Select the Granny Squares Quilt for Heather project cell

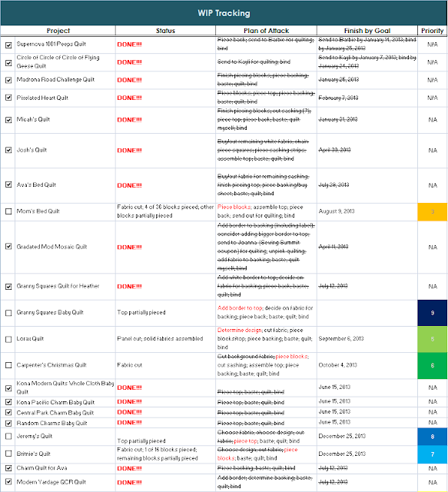point(65,286)
